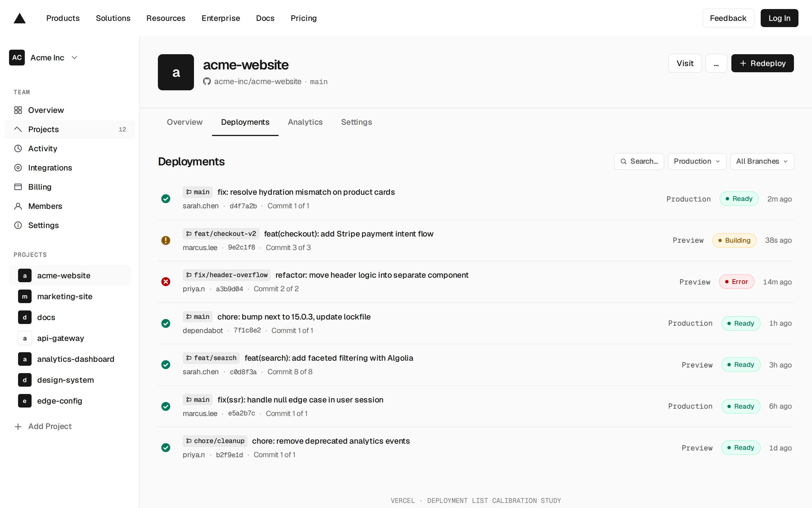
Task: Click the success icon for bump next deployment
Action: coord(166,323)
